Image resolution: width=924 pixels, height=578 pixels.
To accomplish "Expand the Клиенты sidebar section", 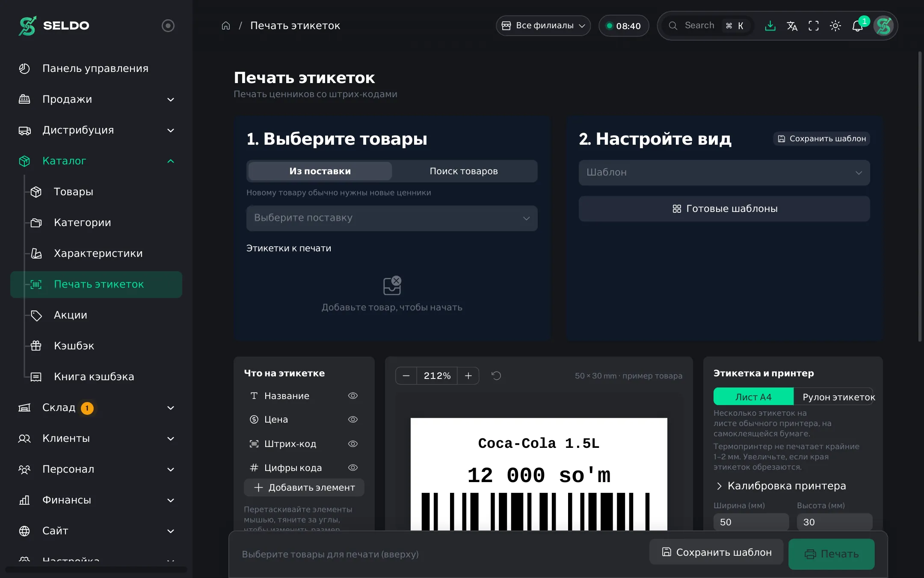I will click(96, 438).
